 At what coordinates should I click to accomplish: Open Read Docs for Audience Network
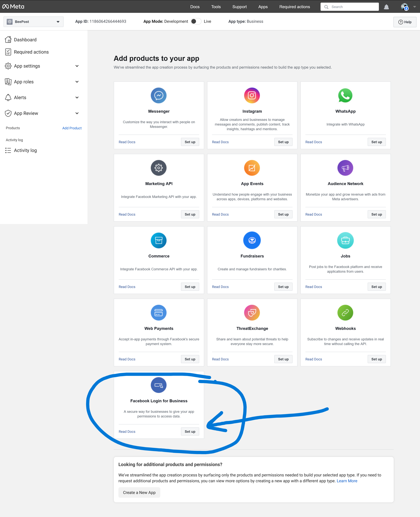point(314,215)
